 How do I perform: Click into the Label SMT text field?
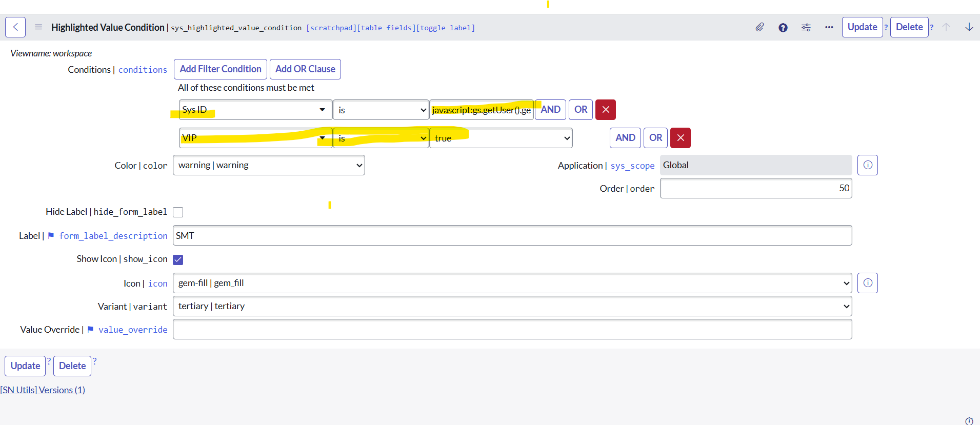(x=512, y=235)
